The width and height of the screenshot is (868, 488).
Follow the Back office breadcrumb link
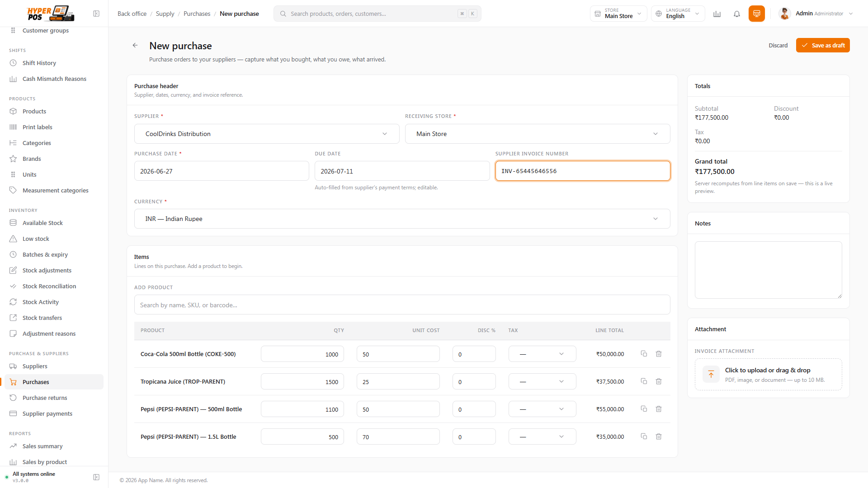132,14
